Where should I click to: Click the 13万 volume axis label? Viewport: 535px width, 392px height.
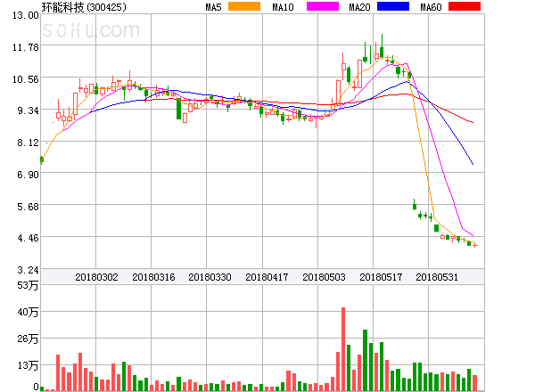pyautogui.click(x=28, y=366)
